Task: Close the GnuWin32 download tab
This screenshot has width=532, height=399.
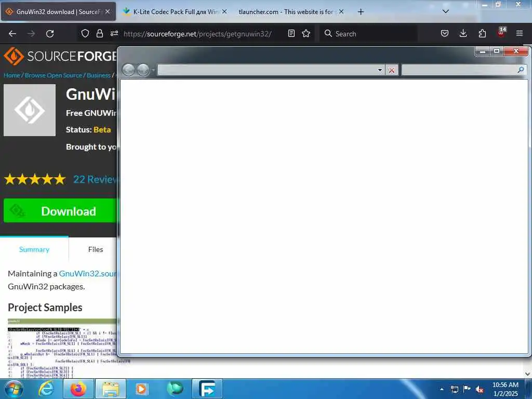Action: coord(108,11)
